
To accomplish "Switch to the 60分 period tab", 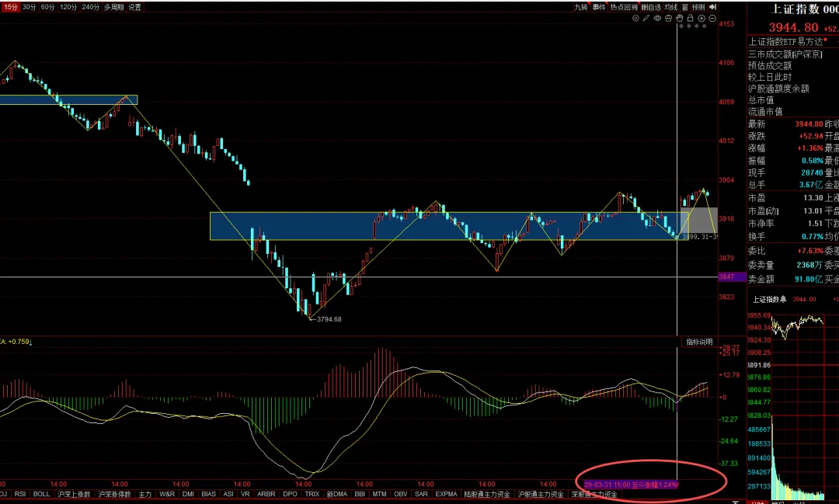I will point(47,7).
